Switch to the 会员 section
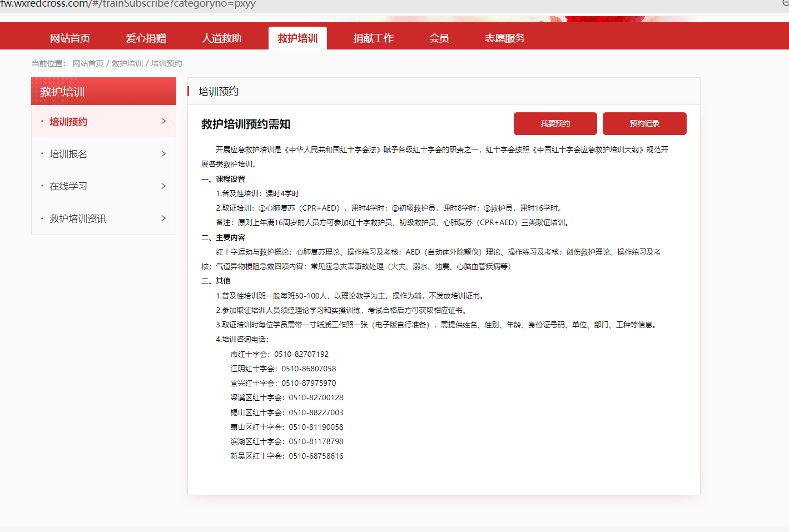This screenshot has width=789, height=532. tap(439, 38)
